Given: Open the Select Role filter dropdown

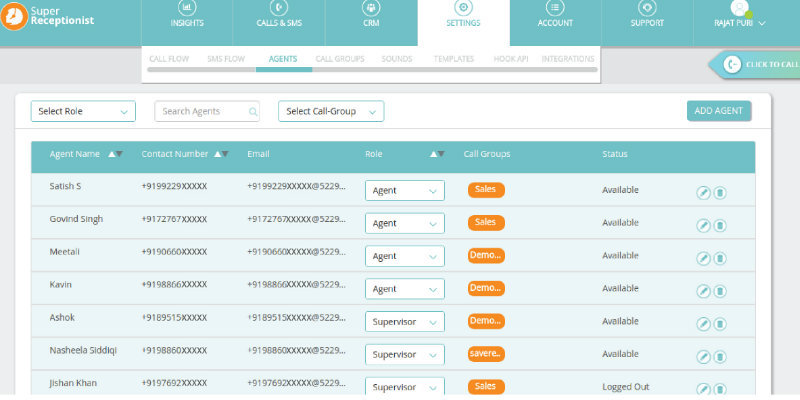Looking at the screenshot, I should (83, 112).
